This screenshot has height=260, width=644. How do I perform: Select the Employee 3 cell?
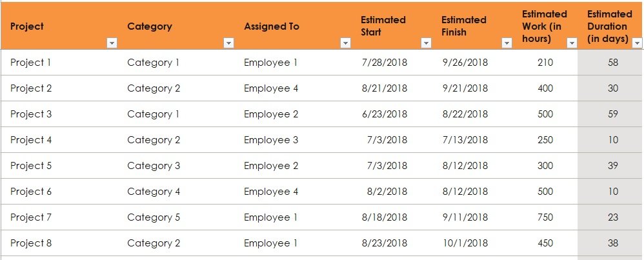tap(293, 139)
